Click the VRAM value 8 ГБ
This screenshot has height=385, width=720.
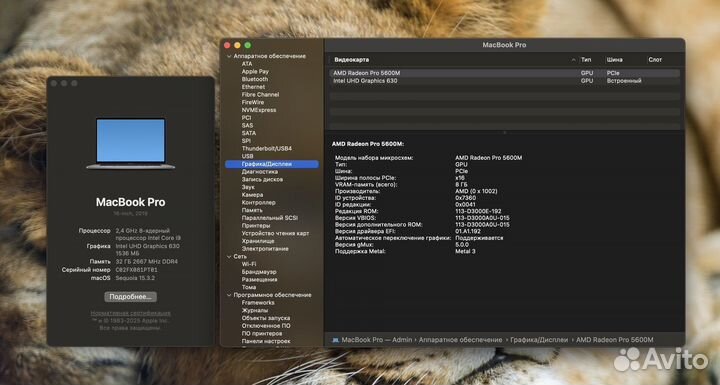(461, 185)
